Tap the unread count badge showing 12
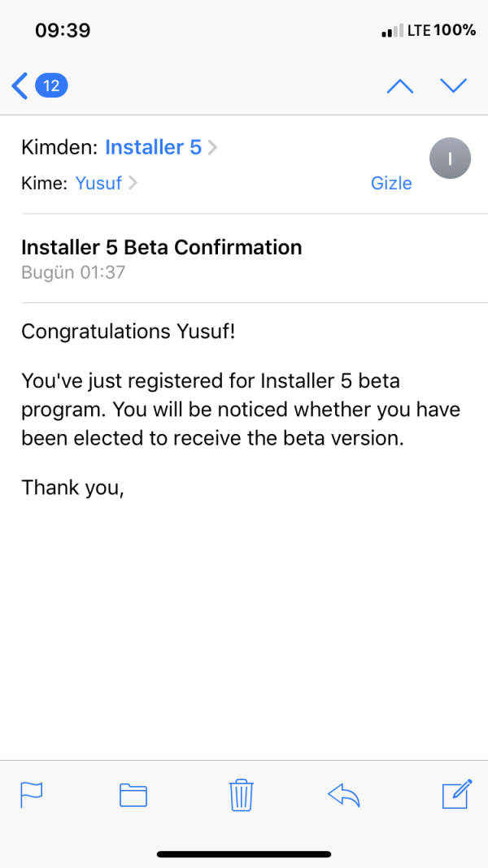 coord(51,85)
